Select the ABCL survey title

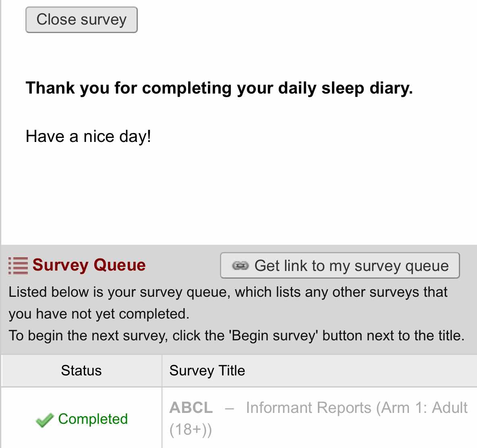pos(191,408)
